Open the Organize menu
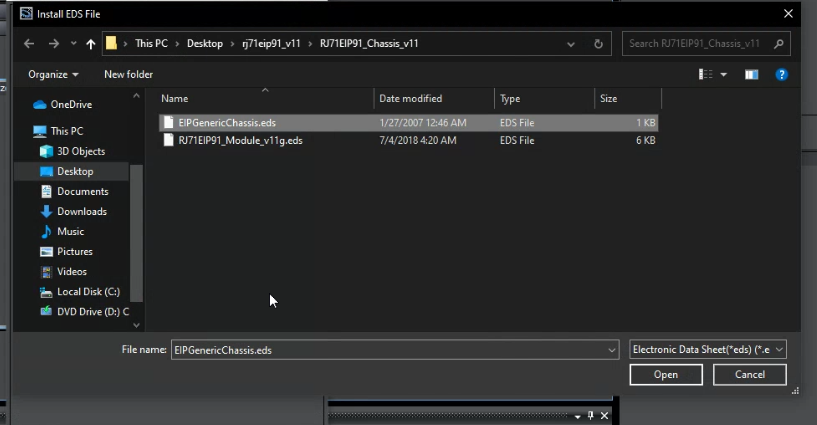The width and height of the screenshot is (817, 425). click(53, 74)
